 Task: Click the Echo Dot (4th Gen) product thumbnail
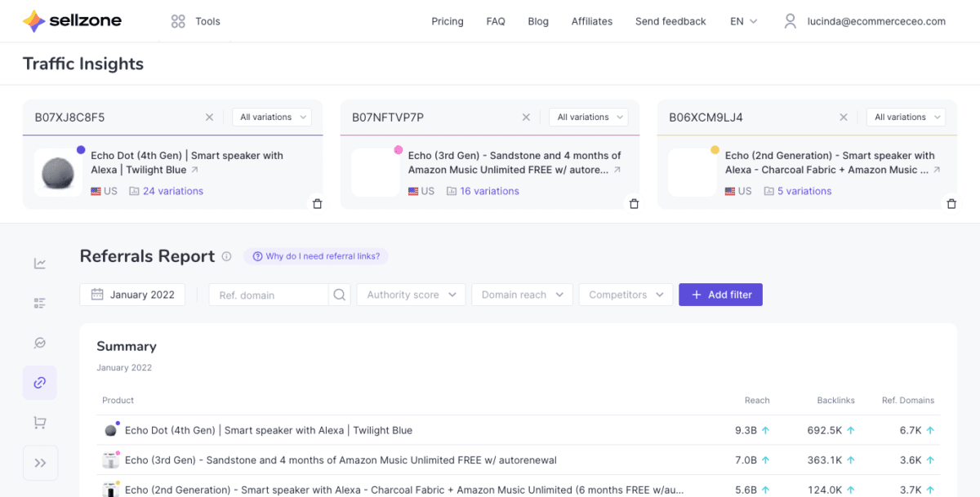(x=58, y=172)
